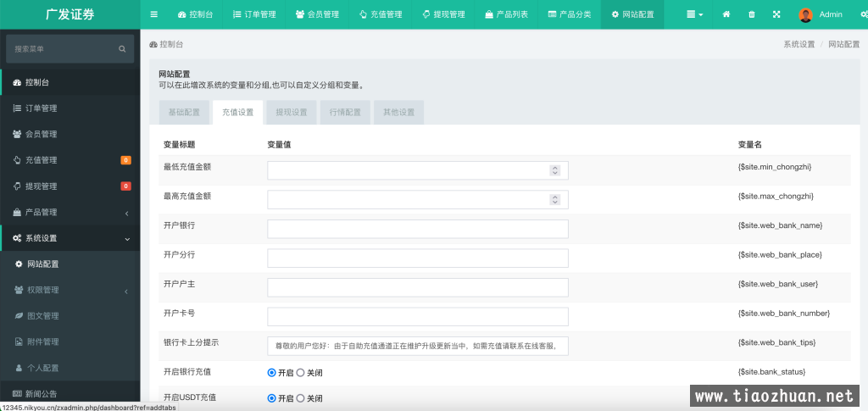Switch to 控制台 top nav tab

tap(195, 14)
